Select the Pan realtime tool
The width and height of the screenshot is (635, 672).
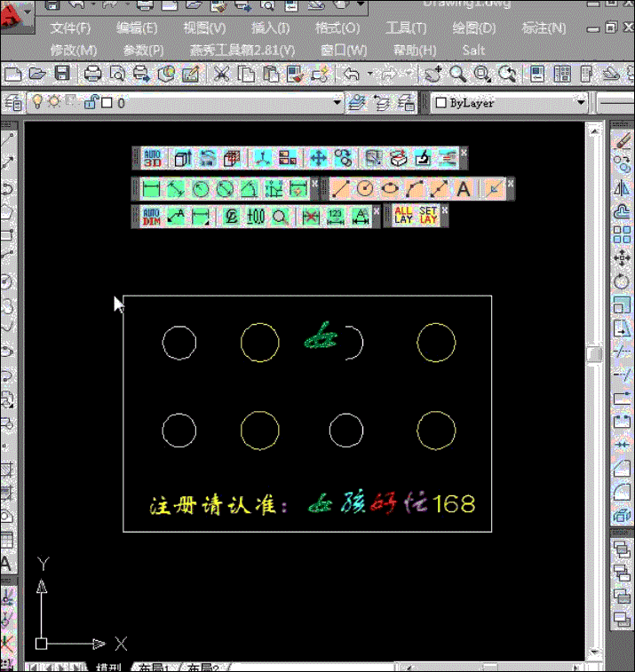coord(433,74)
